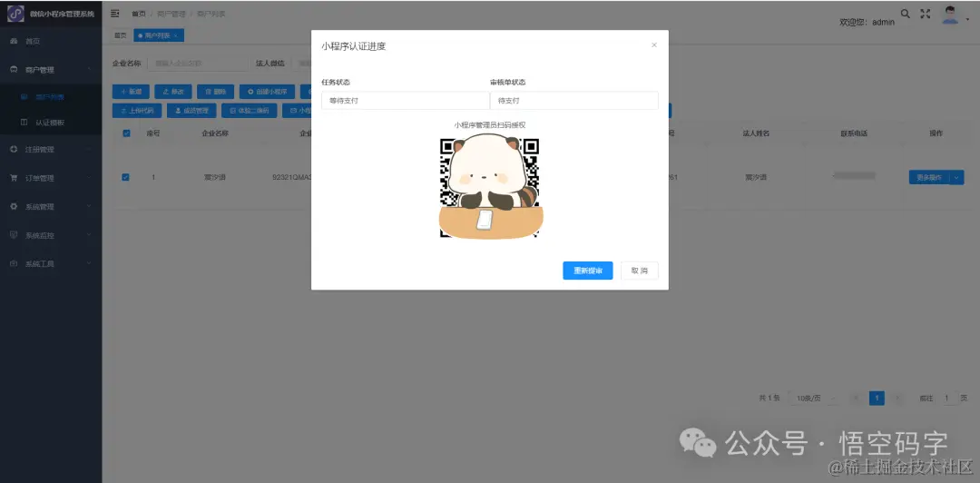Viewport: 980px width, 483px height.
Task: Click the 修改 button
Action: click(173, 92)
